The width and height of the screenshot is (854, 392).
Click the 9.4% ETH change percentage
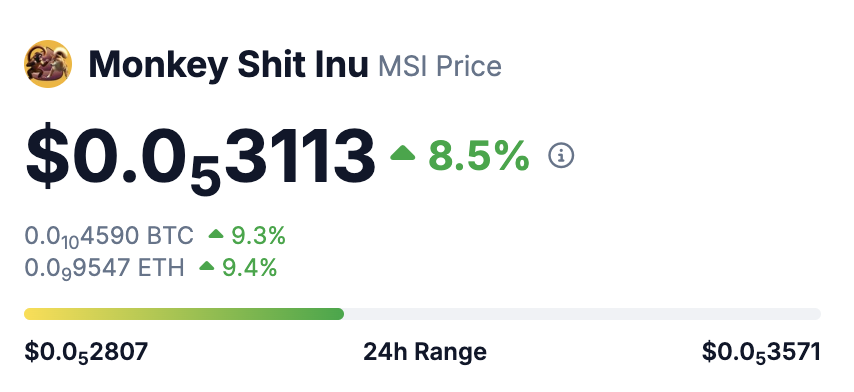pos(249,267)
